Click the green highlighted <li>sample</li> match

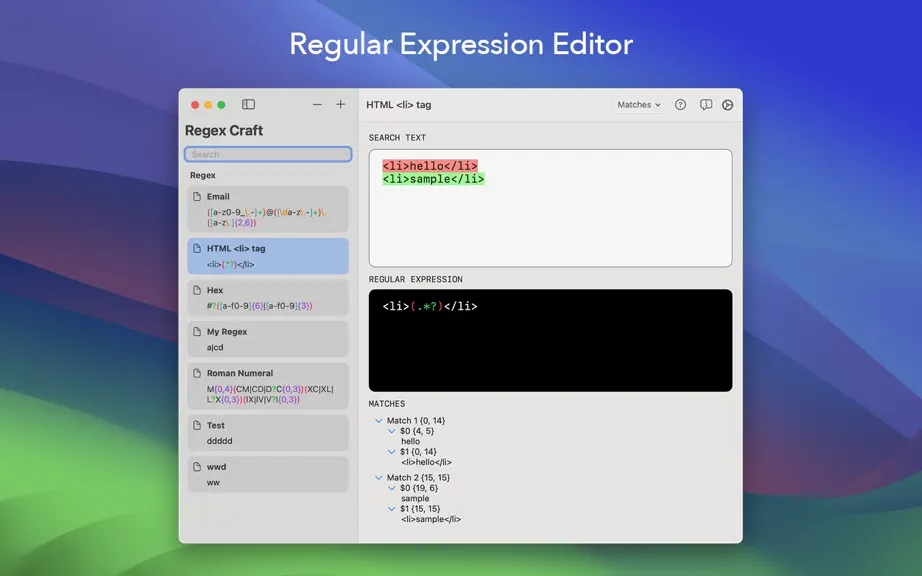click(x=433, y=179)
